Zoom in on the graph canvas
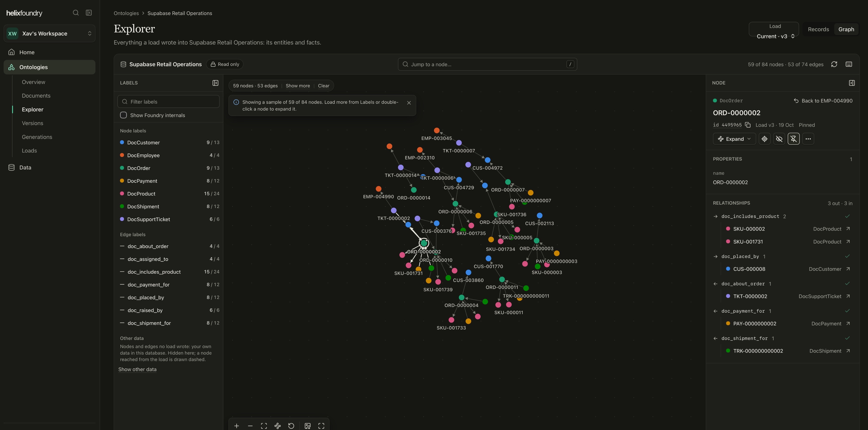Image resolution: width=868 pixels, height=430 pixels. pyautogui.click(x=237, y=426)
